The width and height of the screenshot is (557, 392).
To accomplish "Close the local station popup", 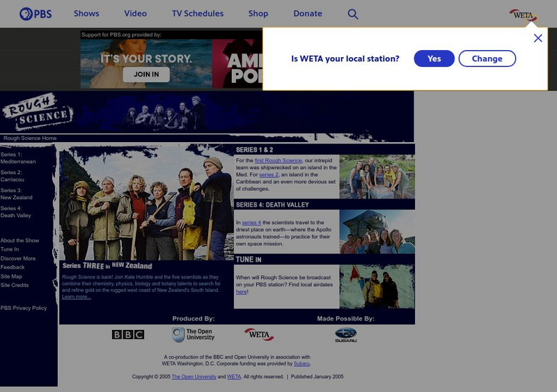I will coord(538,38).
